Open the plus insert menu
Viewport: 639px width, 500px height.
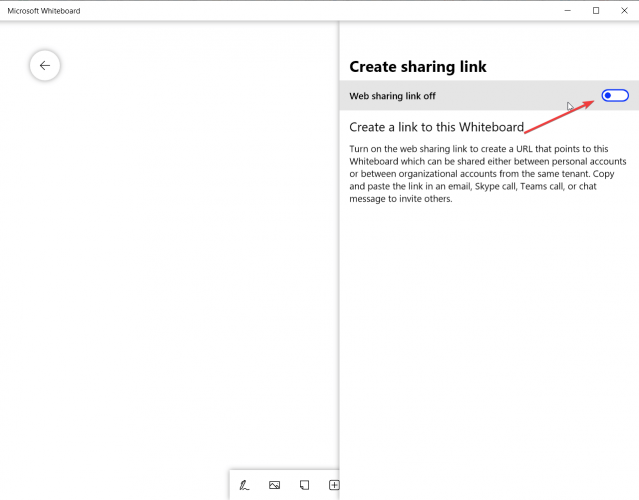click(334, 485)
